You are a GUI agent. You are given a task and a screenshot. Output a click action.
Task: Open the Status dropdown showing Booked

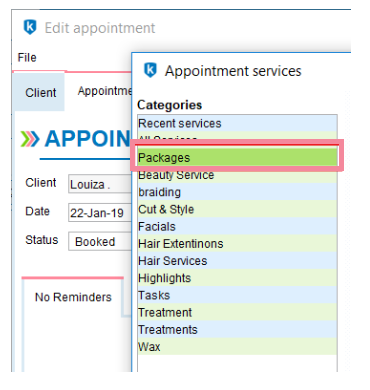click(x=100, y=241)
